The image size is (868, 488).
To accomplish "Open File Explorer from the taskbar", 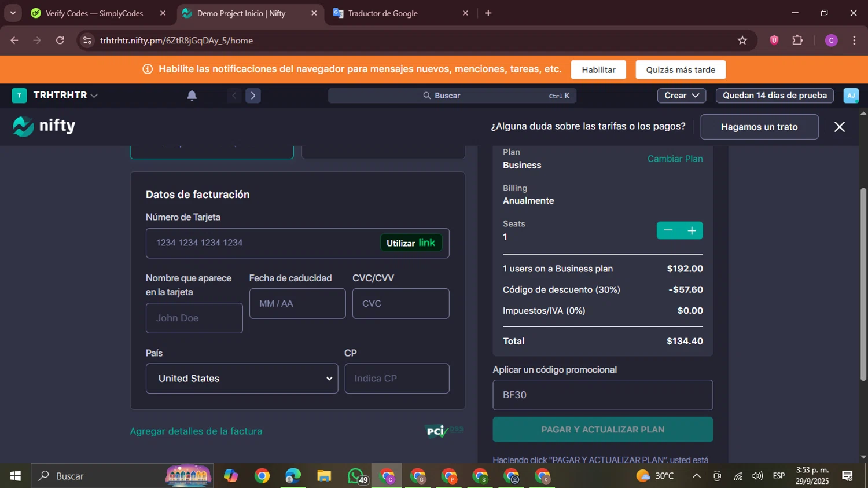I will click(x=324, y=476).
